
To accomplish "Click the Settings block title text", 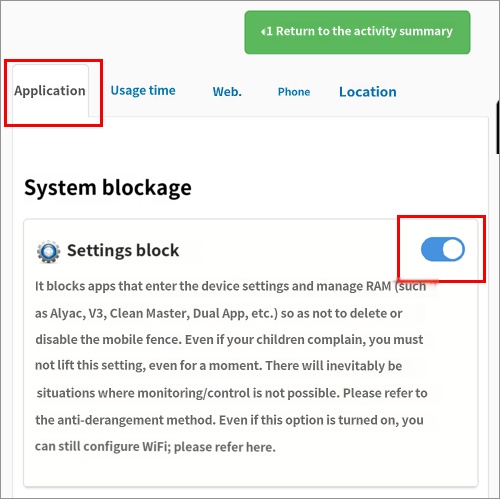I will tap(123, 250).
